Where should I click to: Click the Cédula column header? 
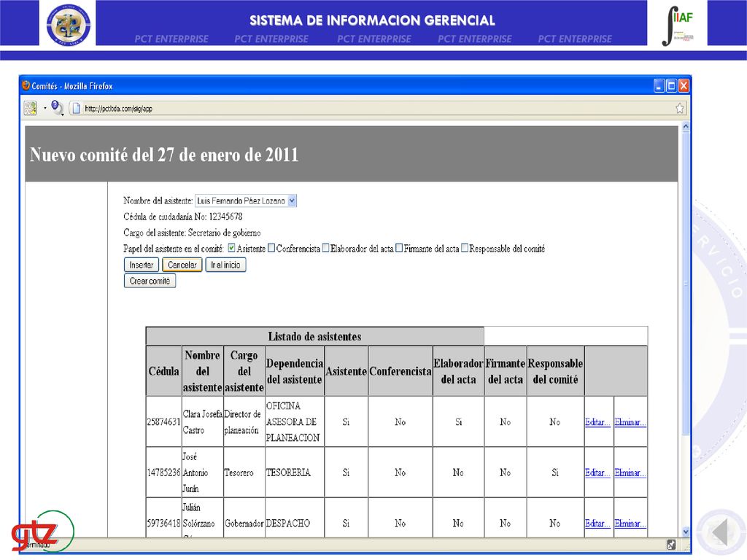point(163,371)
